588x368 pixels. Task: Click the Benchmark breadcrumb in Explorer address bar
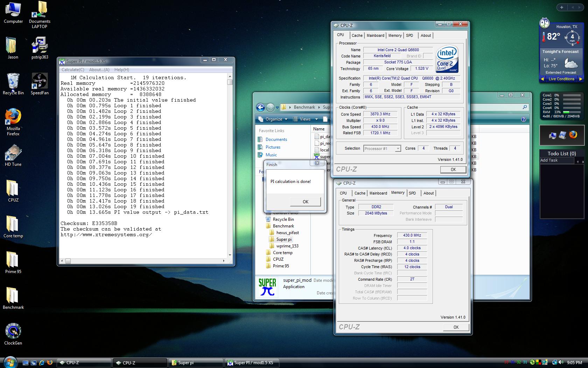click(304, 107)
